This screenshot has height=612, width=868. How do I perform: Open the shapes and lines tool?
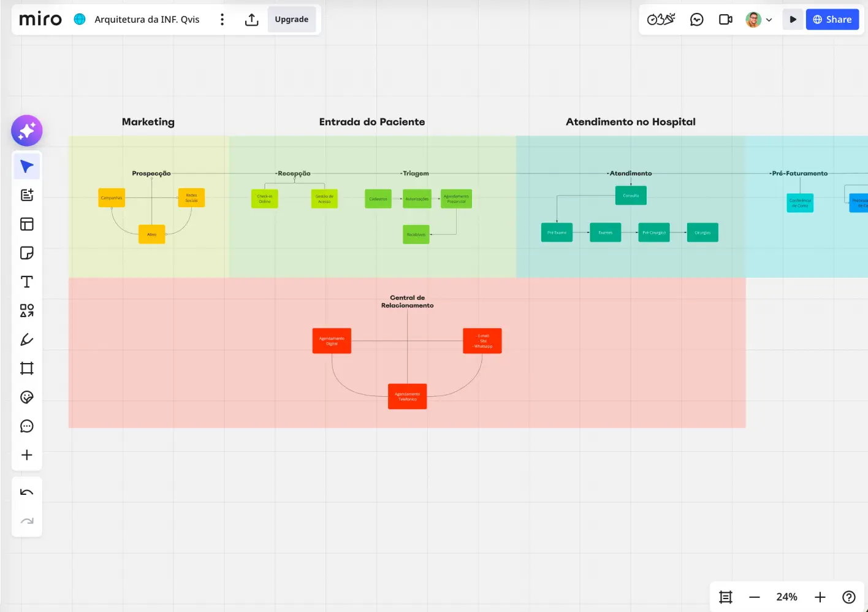tap(27, 310)
